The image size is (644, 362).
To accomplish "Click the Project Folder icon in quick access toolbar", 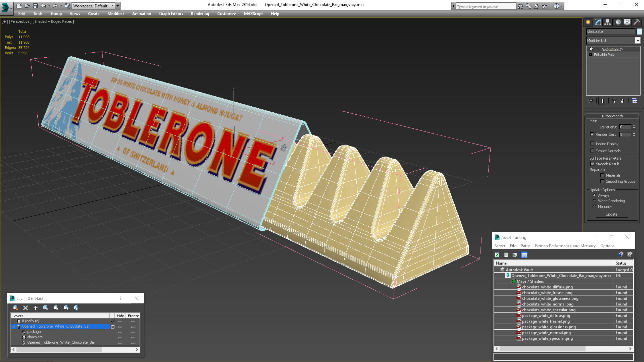I will [x=68, y=6].
